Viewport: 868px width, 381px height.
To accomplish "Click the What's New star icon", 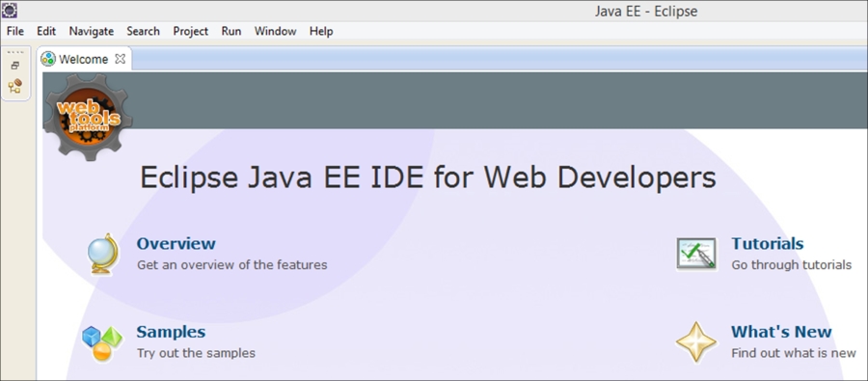I will tap(696, 342).
